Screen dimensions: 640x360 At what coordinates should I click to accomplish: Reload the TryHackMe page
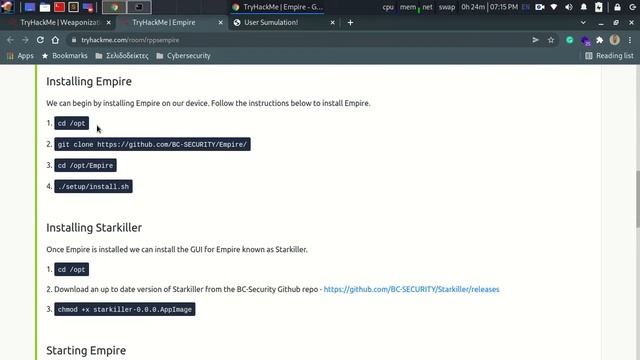40,40
